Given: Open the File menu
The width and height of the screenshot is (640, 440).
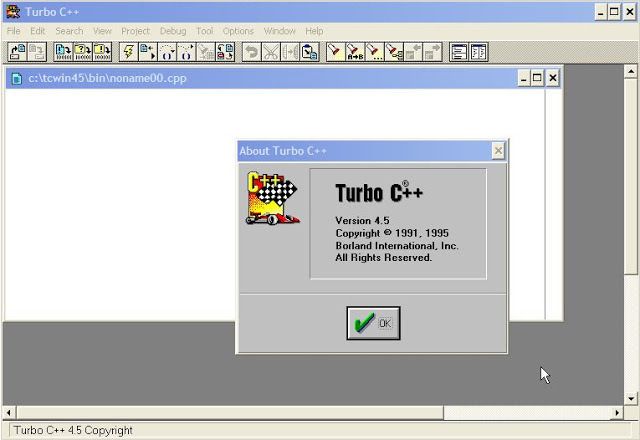Looking at the screenshot, I should click(x=13, y=31).
